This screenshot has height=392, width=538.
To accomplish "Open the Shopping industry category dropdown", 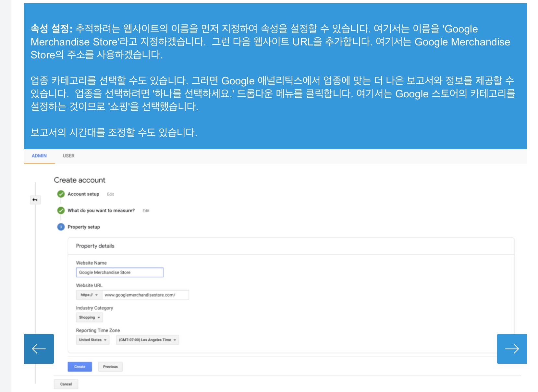I will tap(90, 317).
